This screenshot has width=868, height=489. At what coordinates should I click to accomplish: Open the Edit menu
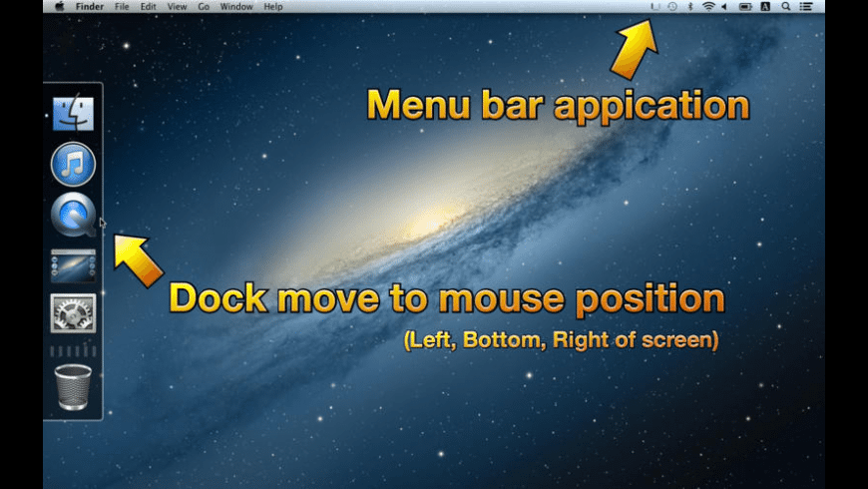click(148, 7)
